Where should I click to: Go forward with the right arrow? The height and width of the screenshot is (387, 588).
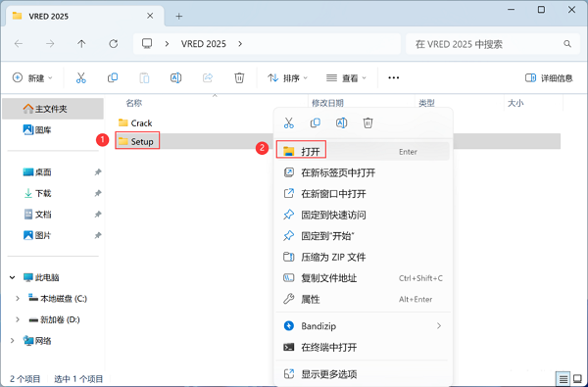coord(50,44)
